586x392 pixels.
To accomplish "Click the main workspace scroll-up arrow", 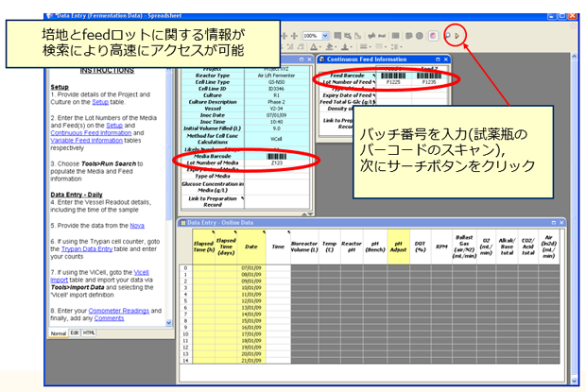I will (575, 57).
